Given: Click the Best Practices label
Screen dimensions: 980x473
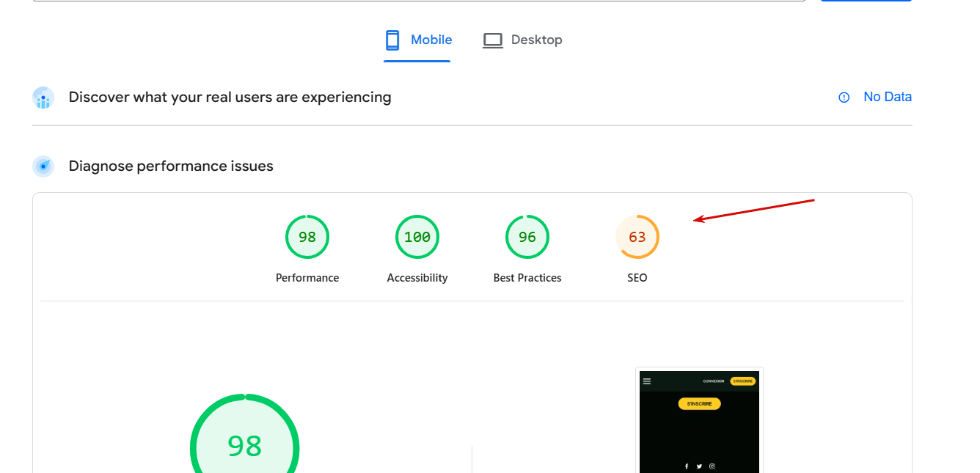Looking at the screenshot, I should click(527, 278).
